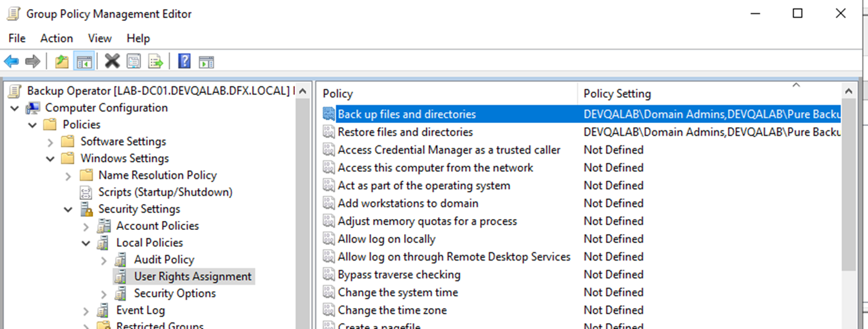This screenshot has height=329, width=868.
Task: Expand the Event Log node
Action: tap(86, 310)
